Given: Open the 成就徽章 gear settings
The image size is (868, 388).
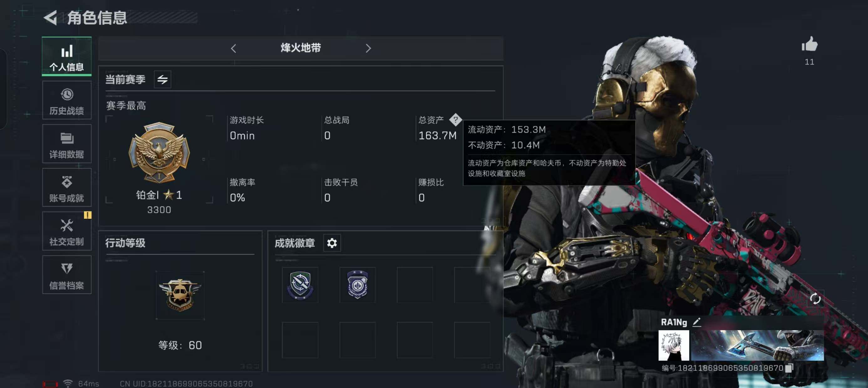Looking at the screenshot, I should click(x=332, y=243).
